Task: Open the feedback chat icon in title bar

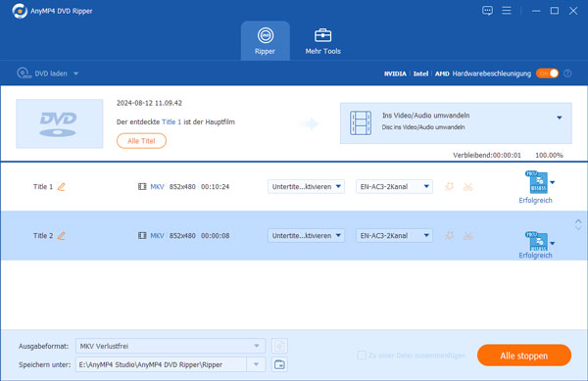Action: point(487,11)
